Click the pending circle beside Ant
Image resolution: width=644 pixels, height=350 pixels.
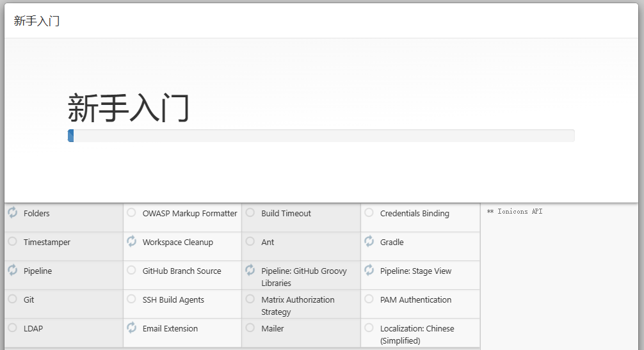[250, 241]
